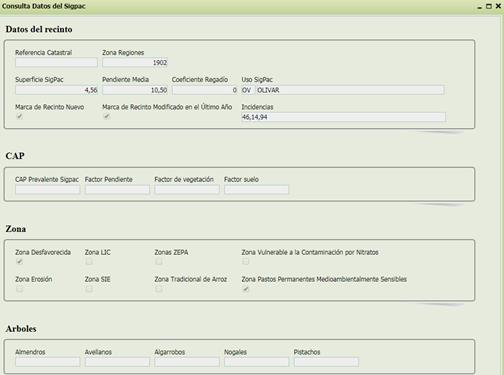Click the Algarrobos input field

[187, 362]
